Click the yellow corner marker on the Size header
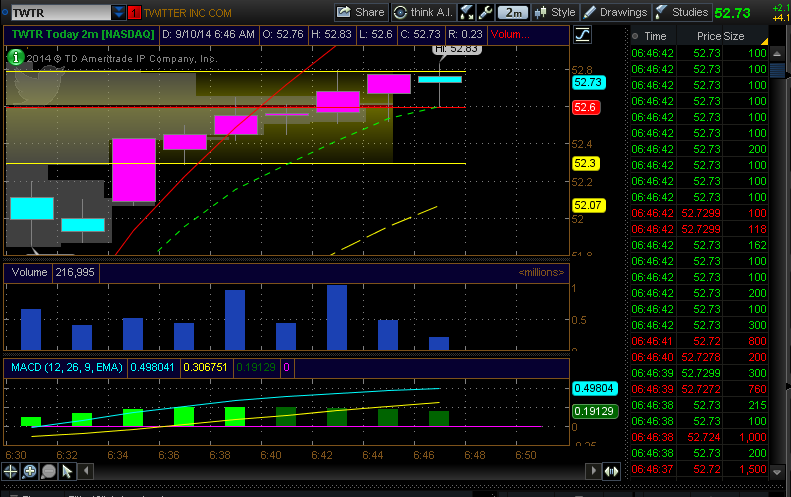 (x=764, y=41)
